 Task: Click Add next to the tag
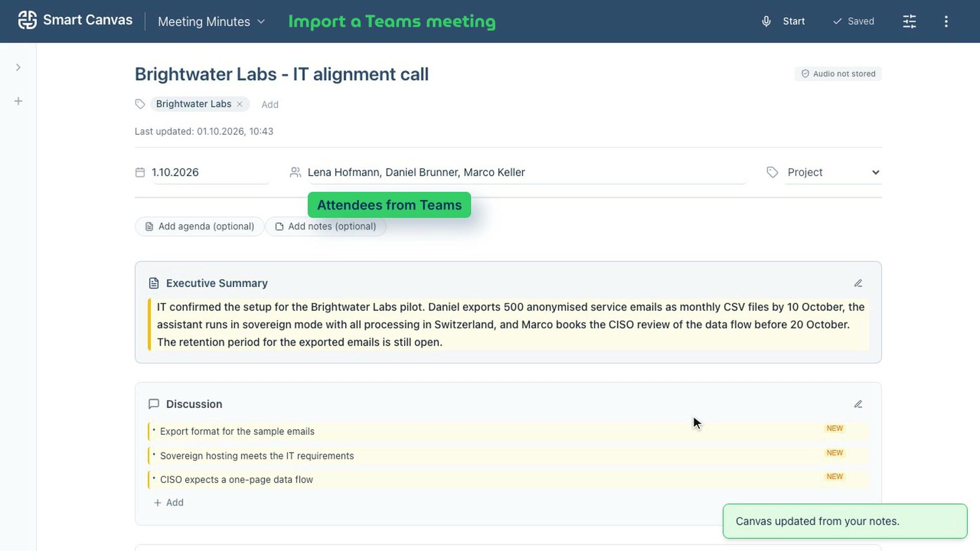click(269, 105)
